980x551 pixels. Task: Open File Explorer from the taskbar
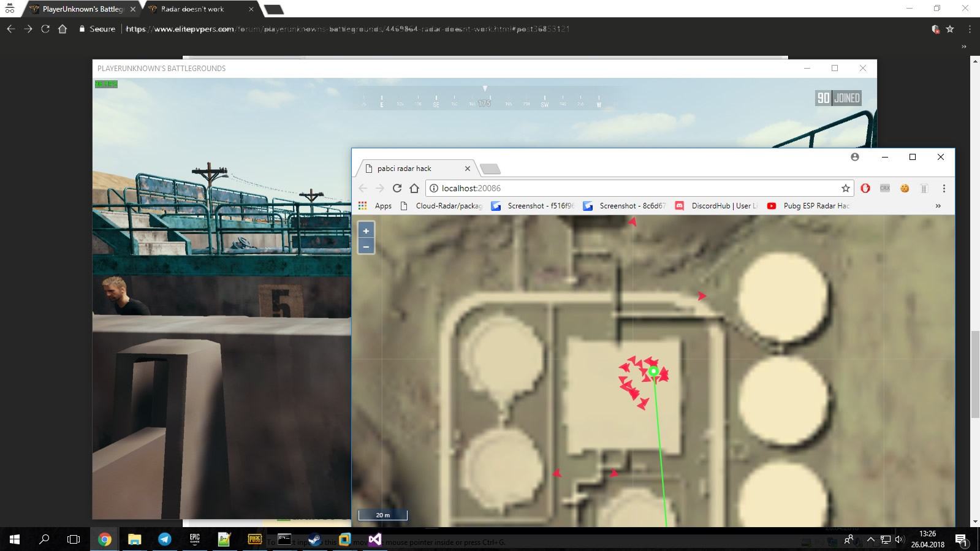135,539
